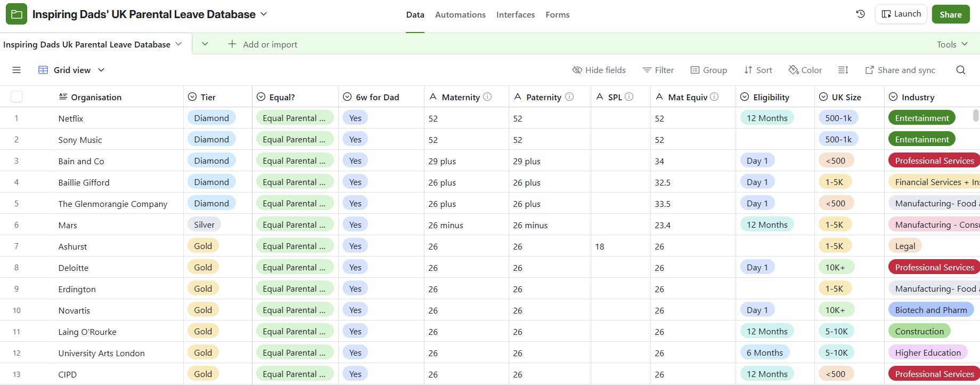980x385 pixels.
Task: Open the Sort options
Action: pos(758,70)
